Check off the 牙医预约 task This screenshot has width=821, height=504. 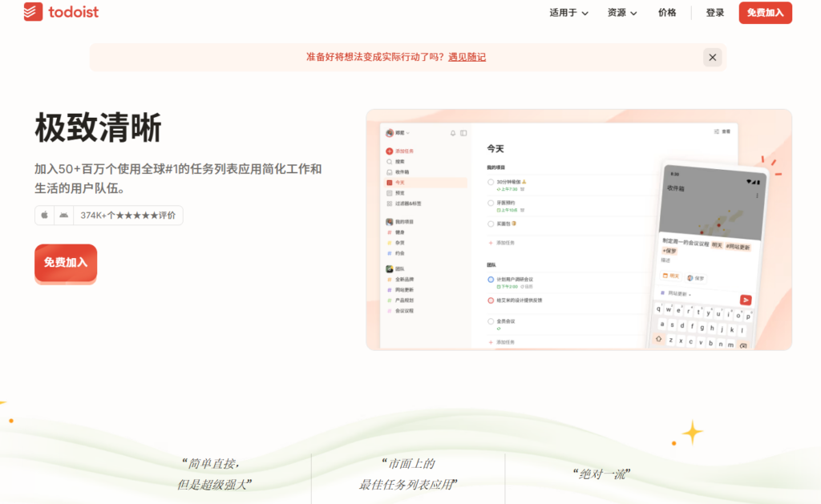tap(491, 203)
